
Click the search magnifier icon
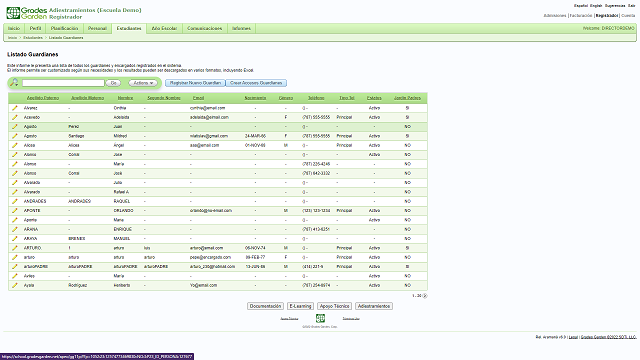pos(14,82)
